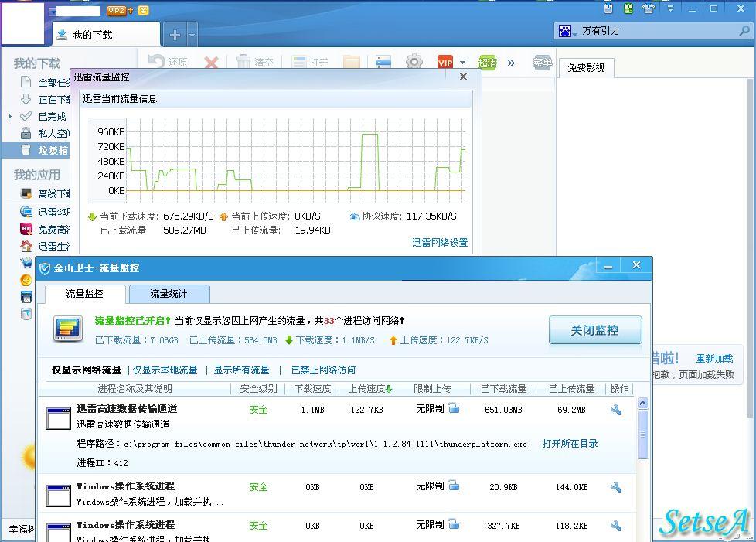Select the 显示所有流量 filter
This screenshot has height=542, width=756.
[x=241, y=370]
